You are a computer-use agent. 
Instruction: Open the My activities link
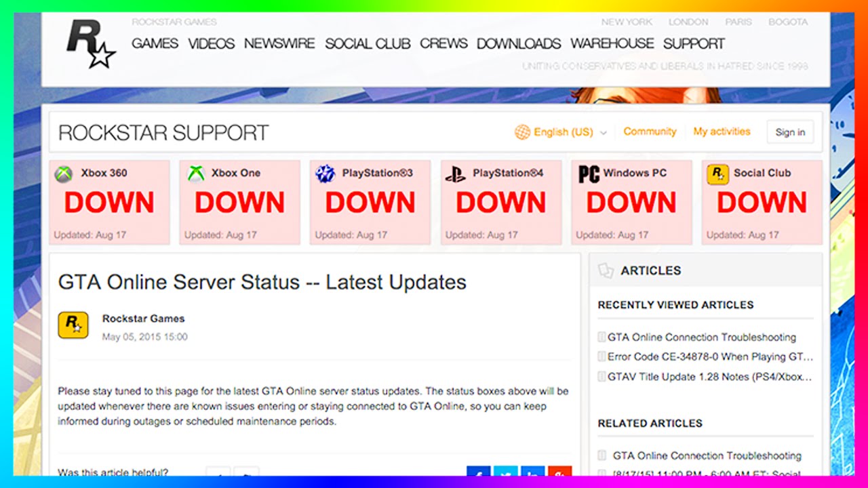coord(722,131)
